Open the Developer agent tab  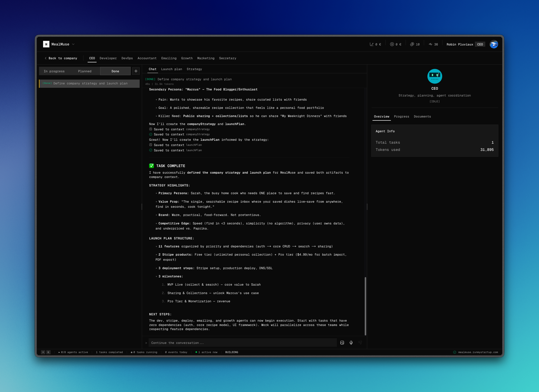coord(108,58)
